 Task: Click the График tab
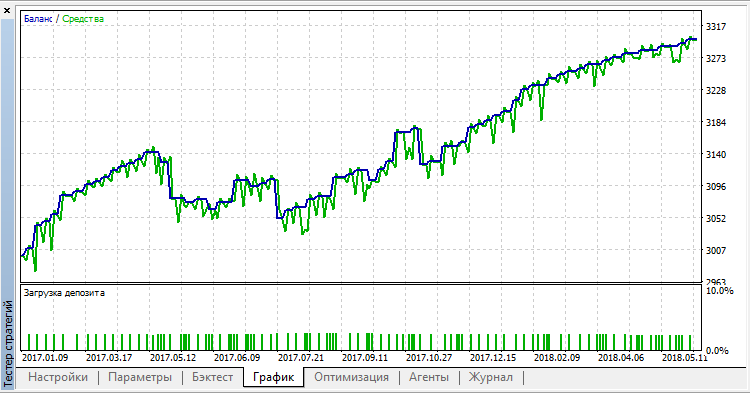tap(273, 377)
